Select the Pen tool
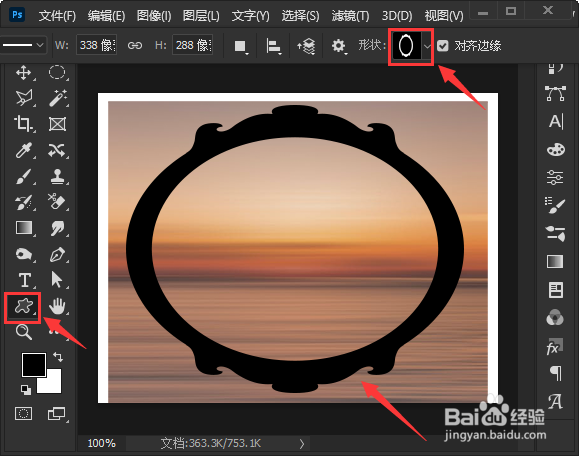 pyautogui.click(x=57, y=254)
